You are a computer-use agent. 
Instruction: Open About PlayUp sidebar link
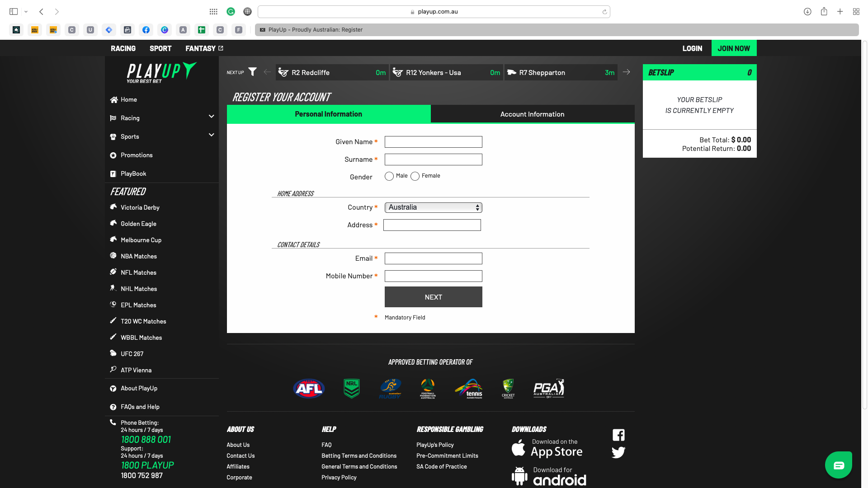coord(139,388)
